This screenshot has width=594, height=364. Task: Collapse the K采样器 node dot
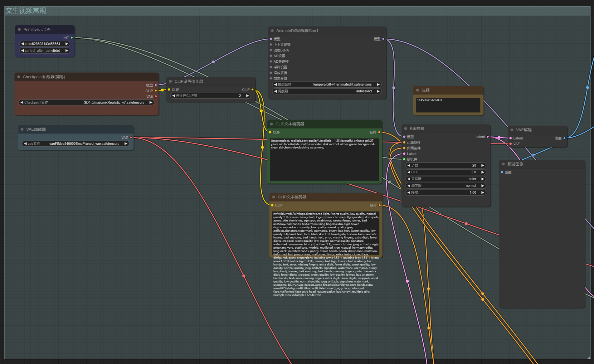pyautogui.click(x=406, y=129)
